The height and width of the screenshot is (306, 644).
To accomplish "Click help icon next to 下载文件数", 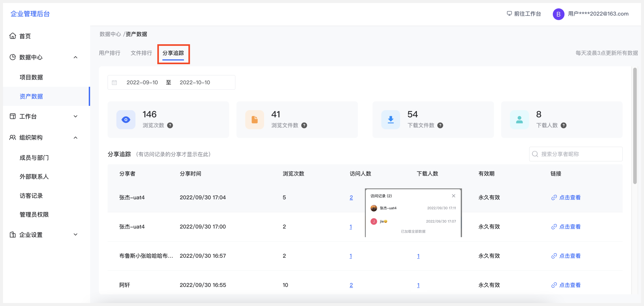I will 440,126.
